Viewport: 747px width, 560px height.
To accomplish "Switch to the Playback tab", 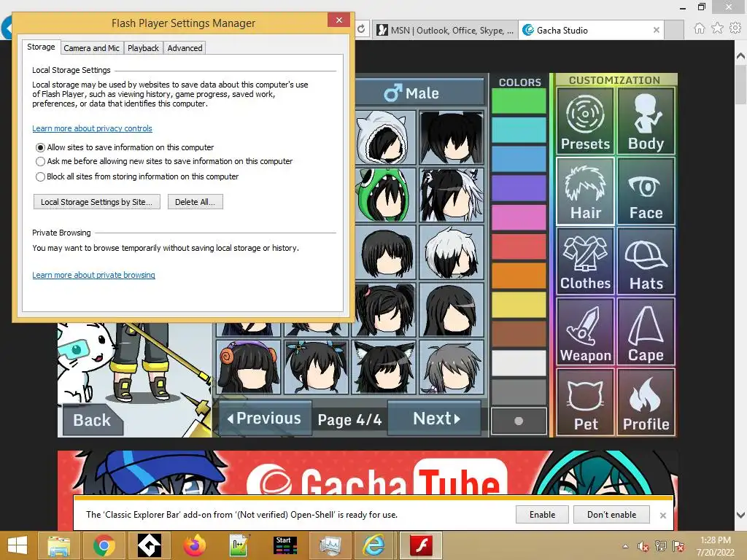I will [143, 48].
